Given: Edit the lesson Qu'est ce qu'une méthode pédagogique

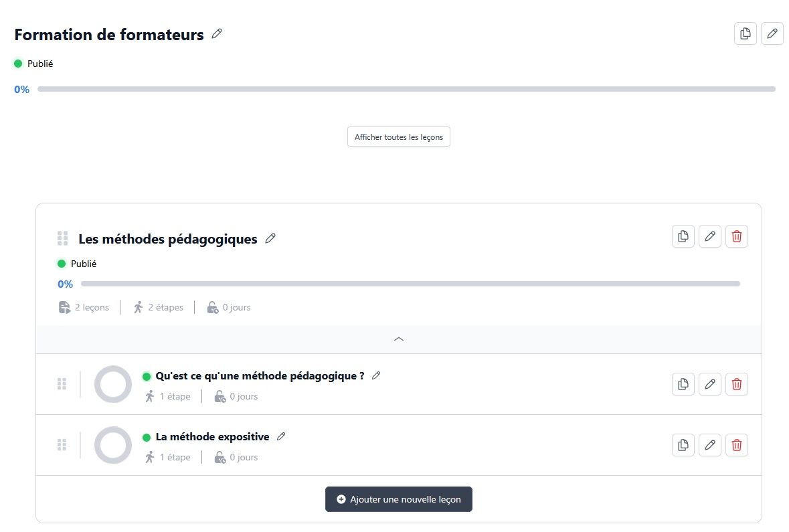Looking at the screenshot, I should pyautogui.click(x=710, y=384).
